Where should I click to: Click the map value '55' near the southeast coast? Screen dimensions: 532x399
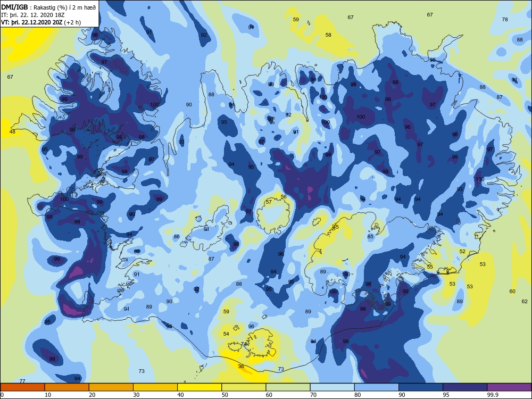(430, 267)
